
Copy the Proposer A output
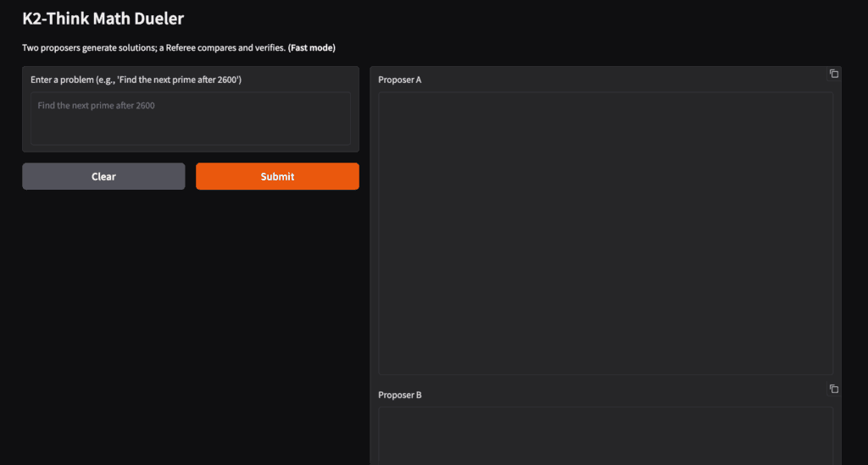pos(833,74)
